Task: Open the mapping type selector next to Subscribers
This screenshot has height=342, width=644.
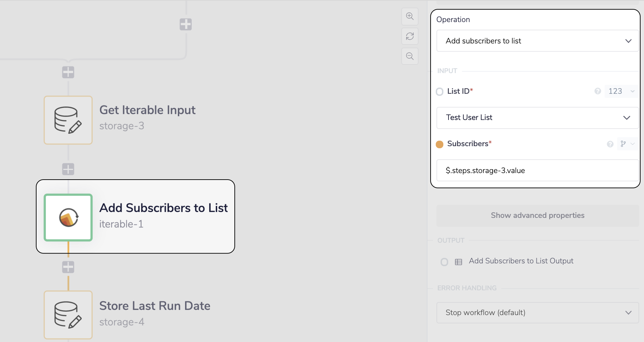Action: click(627, 144)
